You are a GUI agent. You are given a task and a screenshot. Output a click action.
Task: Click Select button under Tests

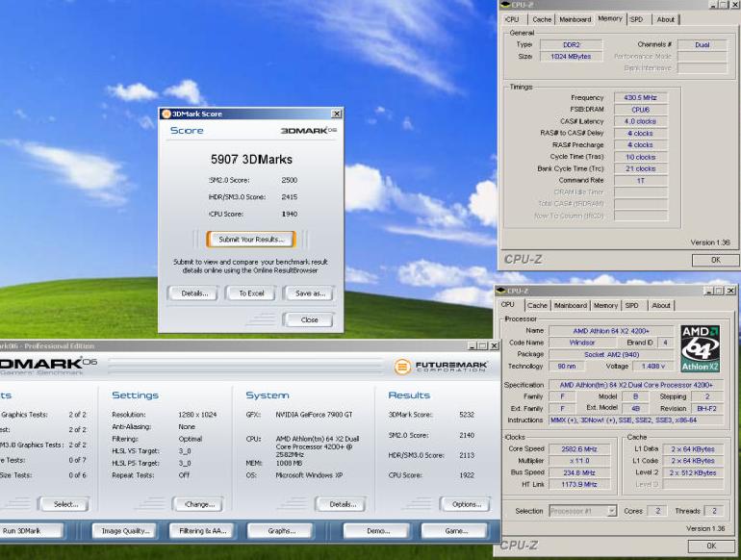click(65, 504)
